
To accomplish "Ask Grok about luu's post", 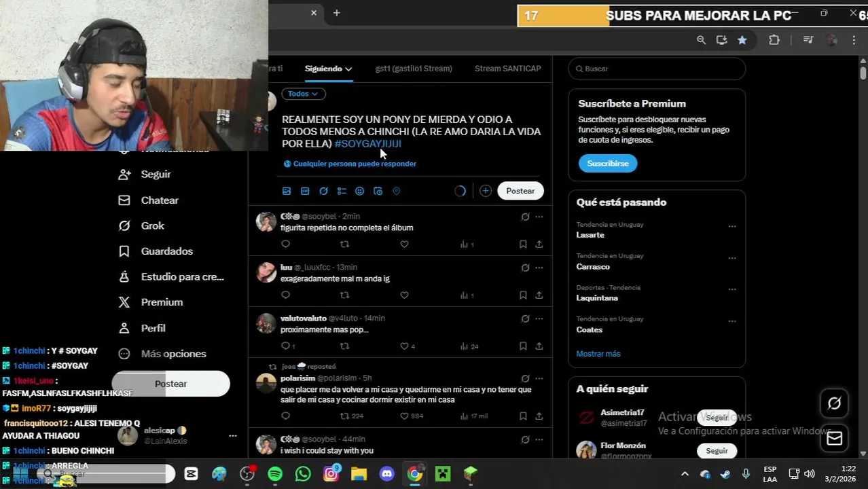I will (x=525, y=268).
